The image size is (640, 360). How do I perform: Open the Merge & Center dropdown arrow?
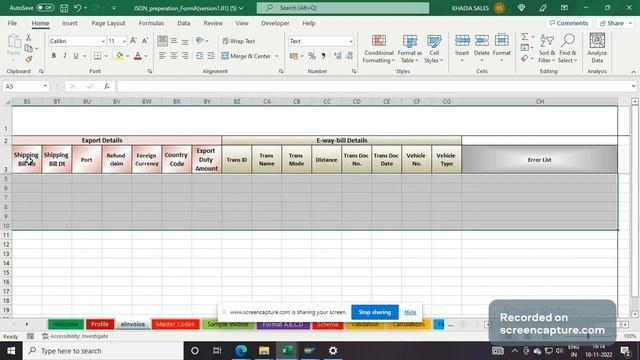click(276, 56)
